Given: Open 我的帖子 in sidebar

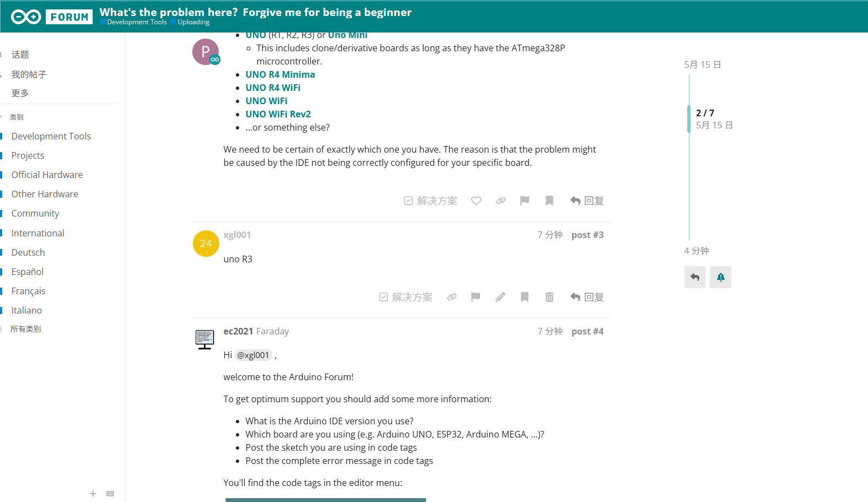Looking at the screenshot, I should coord(29,74).
